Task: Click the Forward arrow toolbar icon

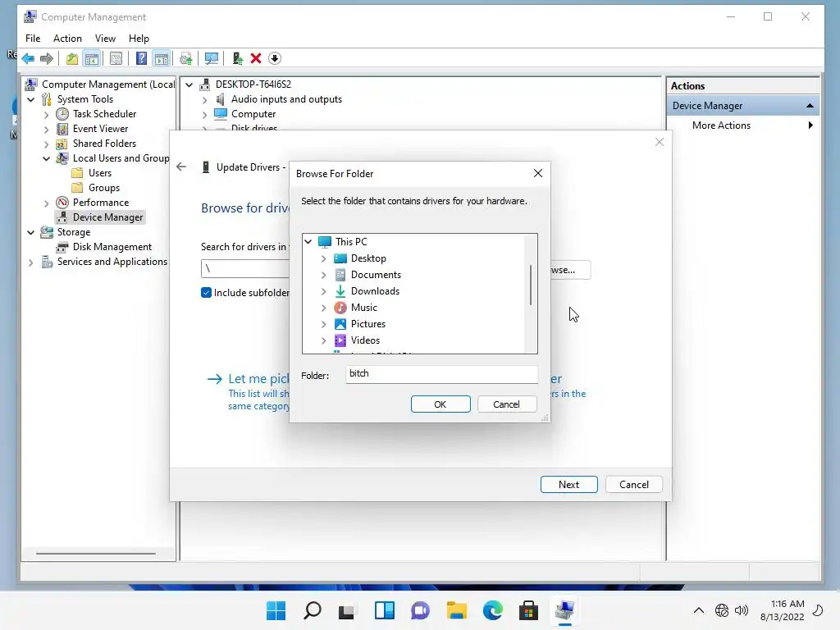Action: coord(47,58)
